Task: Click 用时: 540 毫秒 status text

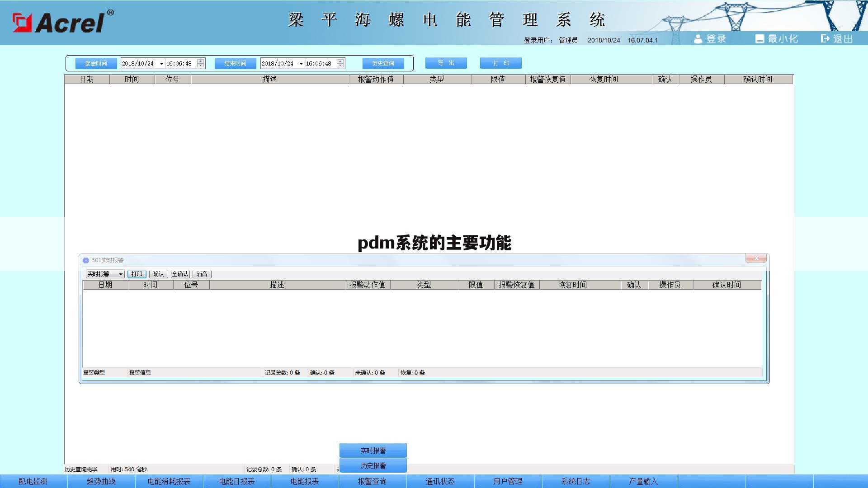Action: coord(129,469)
